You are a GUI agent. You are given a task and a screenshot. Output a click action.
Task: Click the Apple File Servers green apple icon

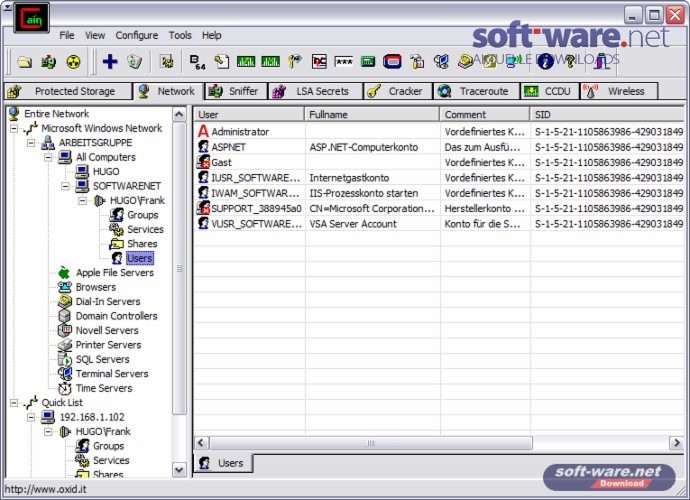64,272
